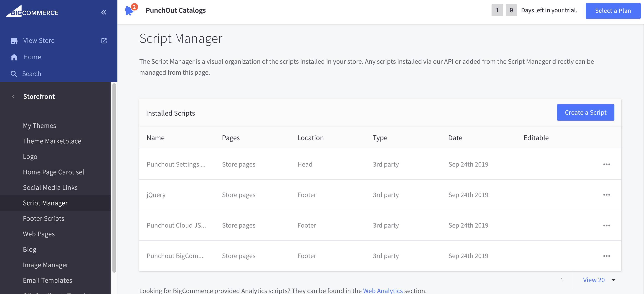This screenshot has width=644, height=294.
Task: Open Home Page Carousel settings
Action: tap(53, 172)
